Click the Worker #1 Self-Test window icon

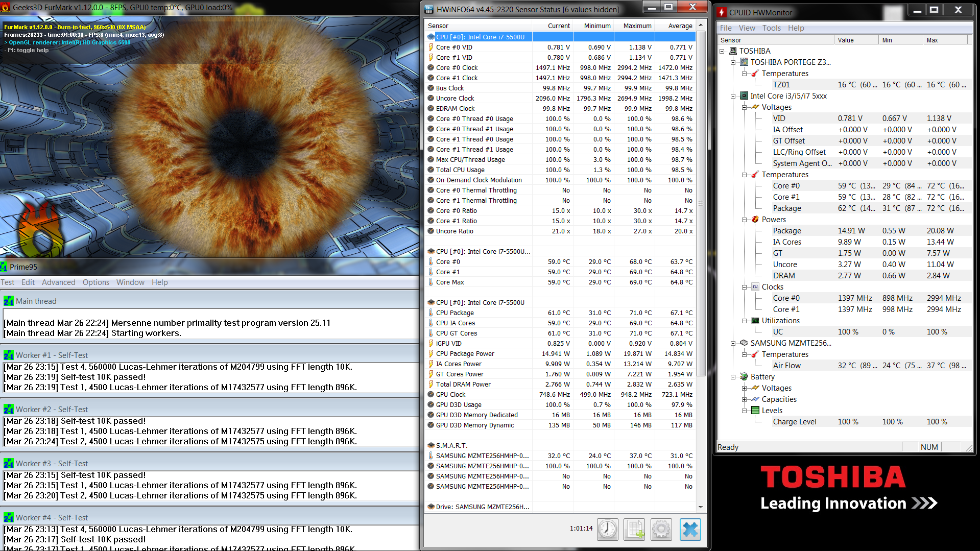(9, 355)
